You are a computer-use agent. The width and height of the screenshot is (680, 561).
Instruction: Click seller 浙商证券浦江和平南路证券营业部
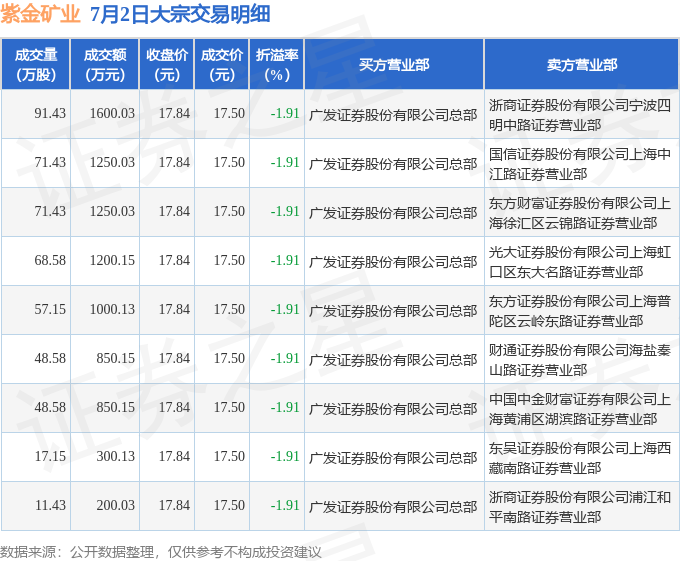click(x=580, y=507)
